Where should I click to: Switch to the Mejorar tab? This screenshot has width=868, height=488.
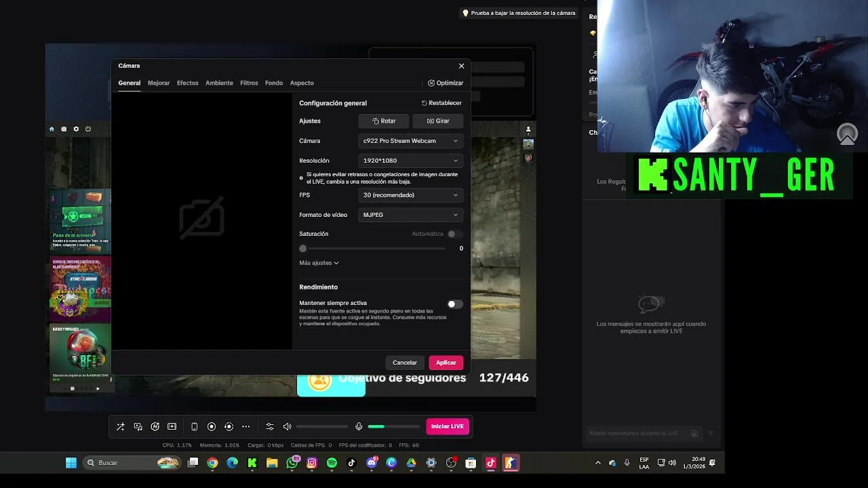click(x=159, y=83)
